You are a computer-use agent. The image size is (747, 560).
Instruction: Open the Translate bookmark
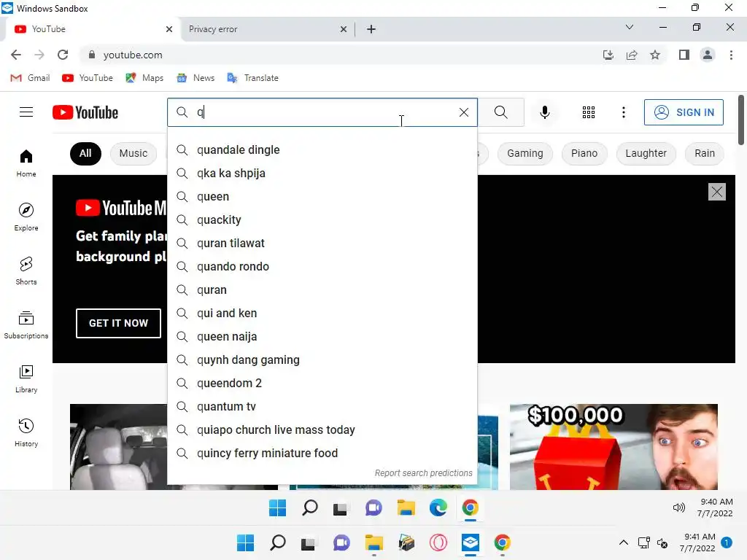[x=253, y=77]
